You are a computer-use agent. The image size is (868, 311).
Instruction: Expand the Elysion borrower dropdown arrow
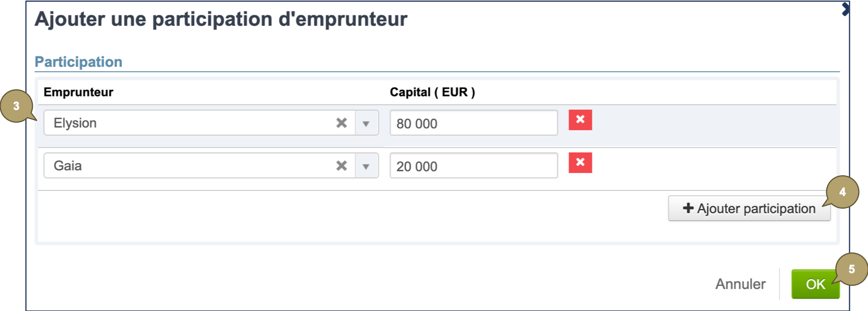[x=366, y=123]
